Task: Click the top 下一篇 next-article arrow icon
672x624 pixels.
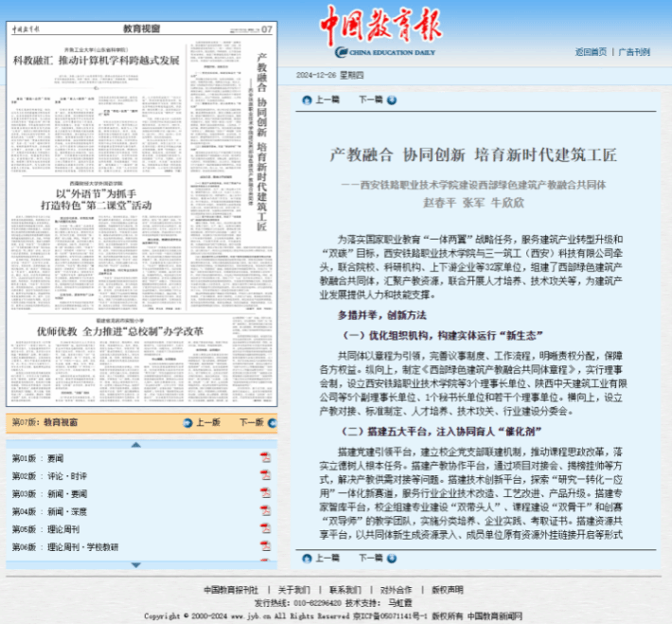Action: [x=392, y=100]
